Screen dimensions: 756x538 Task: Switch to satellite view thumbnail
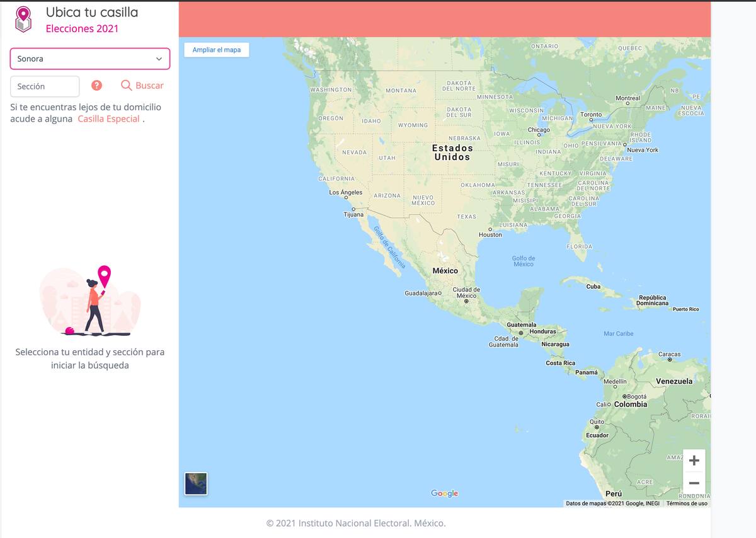click(x=196, y=484)
